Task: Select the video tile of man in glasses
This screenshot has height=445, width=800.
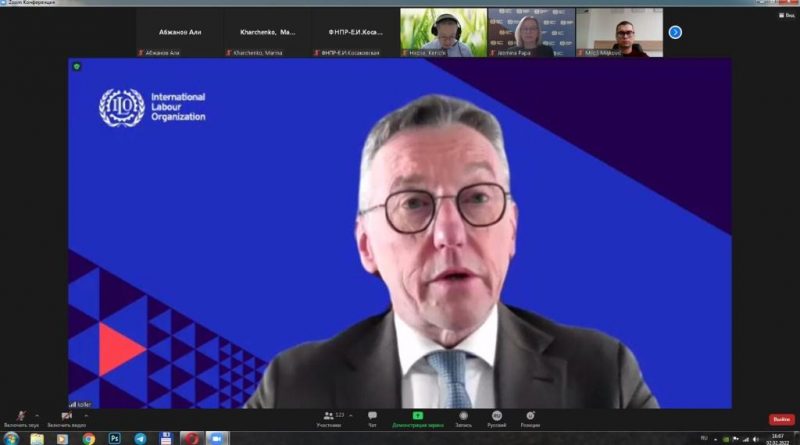Action: pos(619,32)
